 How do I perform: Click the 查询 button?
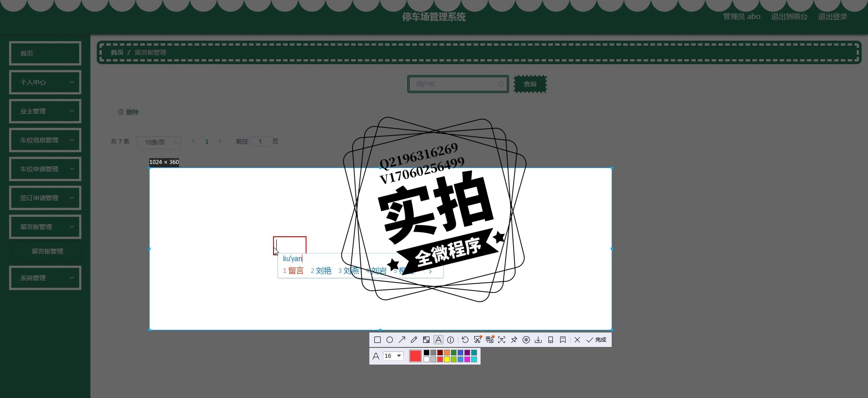[x=530, y=84]
